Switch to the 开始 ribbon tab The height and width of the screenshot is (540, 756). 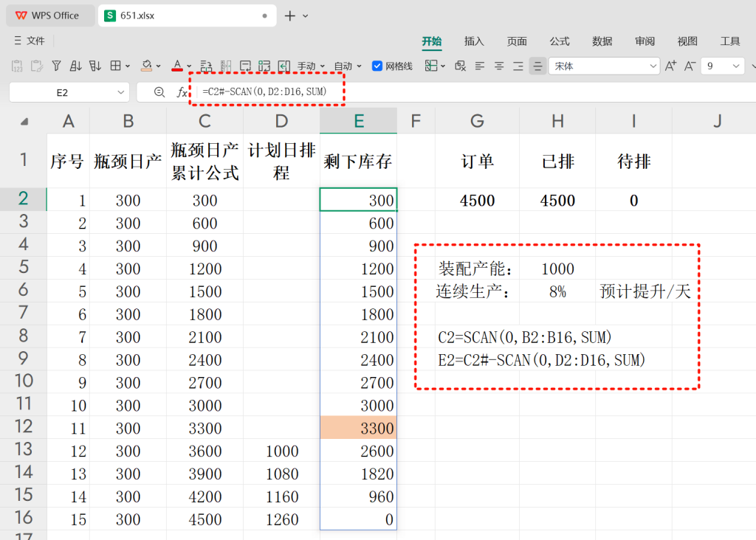tap(431, 41)
